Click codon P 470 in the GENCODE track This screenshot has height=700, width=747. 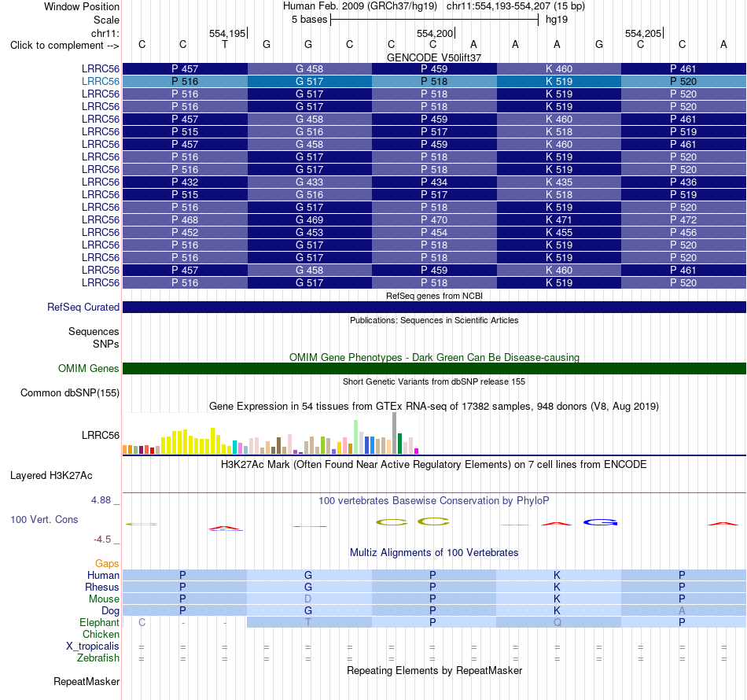434,219
